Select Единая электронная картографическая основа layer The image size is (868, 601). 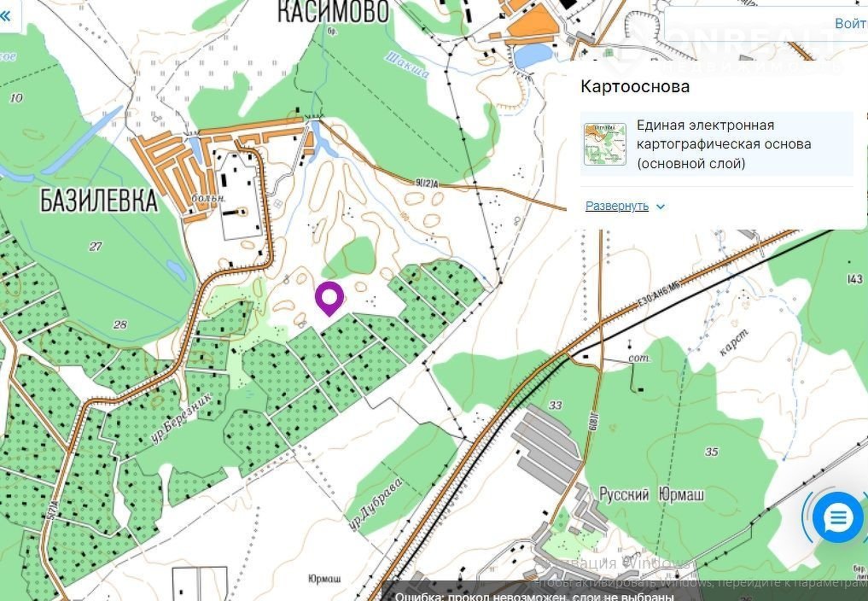click(x=717, y=144)
